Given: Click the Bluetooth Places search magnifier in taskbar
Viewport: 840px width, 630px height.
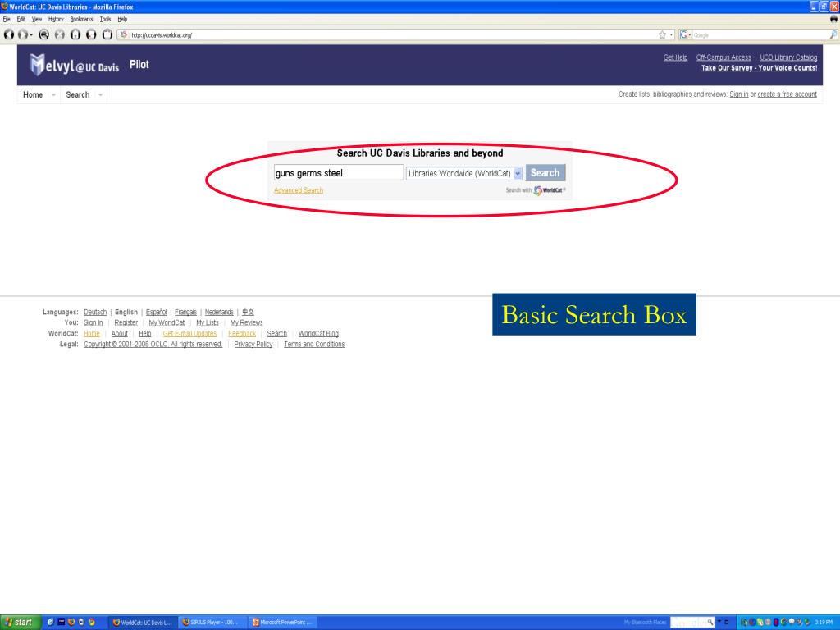Looking at the screenshot, I should click(x=710, y=622).
